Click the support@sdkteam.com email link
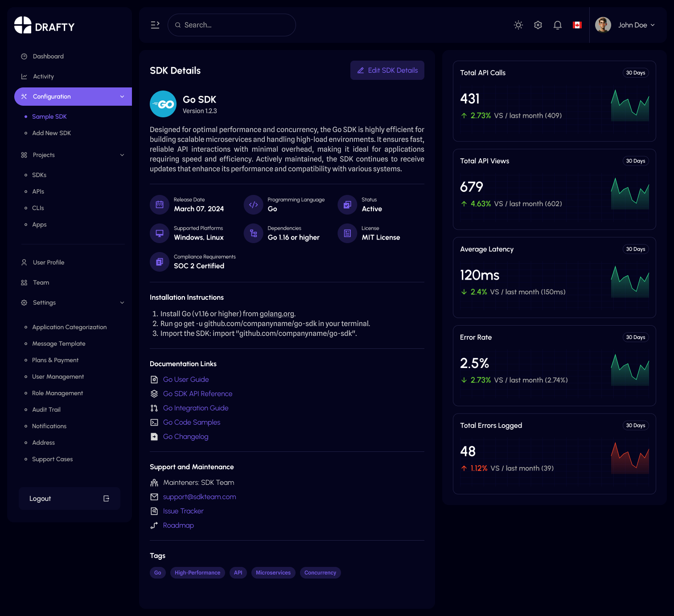 click(199, 497)
